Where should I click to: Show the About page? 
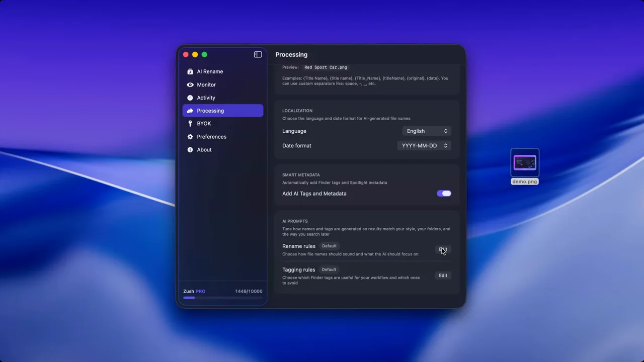223,150
